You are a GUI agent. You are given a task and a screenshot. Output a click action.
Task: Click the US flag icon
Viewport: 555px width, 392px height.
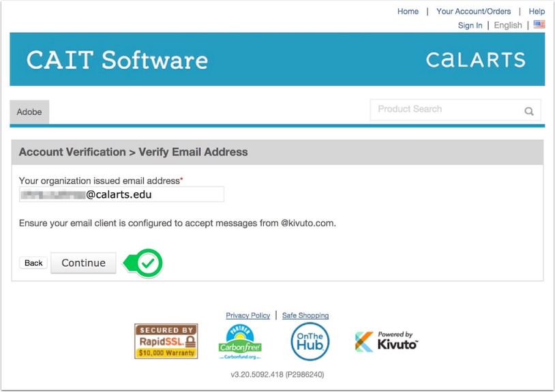[539, 25]
